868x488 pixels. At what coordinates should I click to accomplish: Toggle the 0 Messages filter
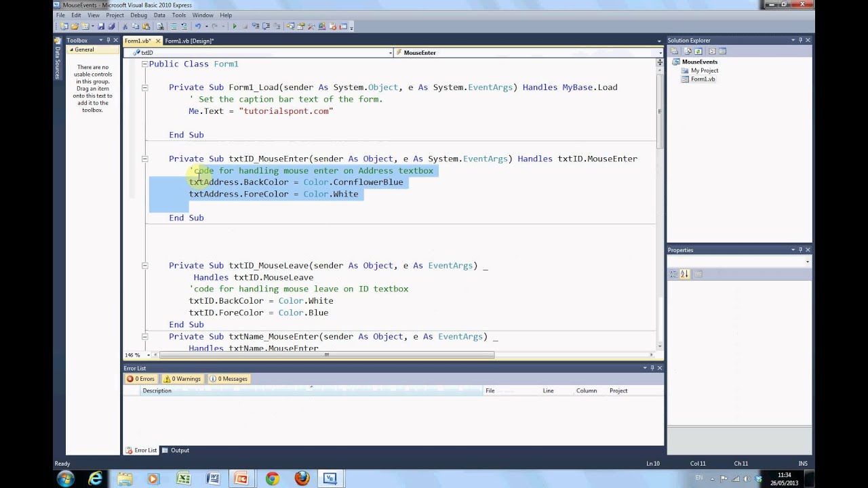(229, 379)
